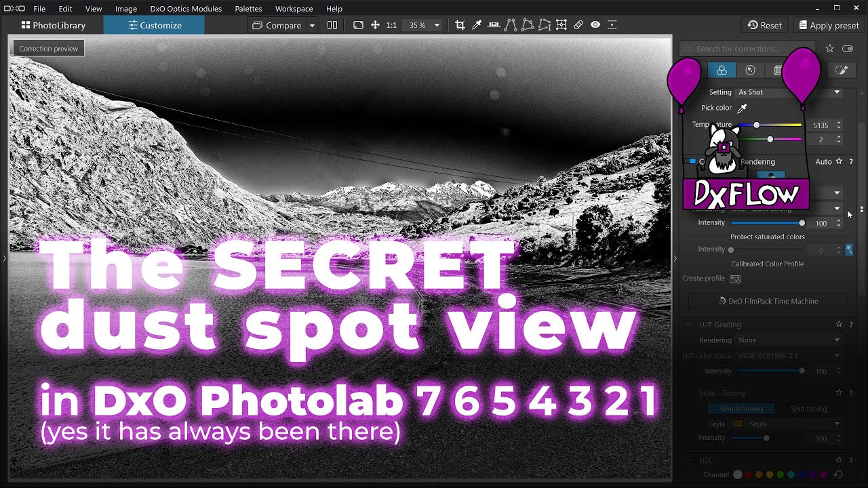Click the Temperature slider handle

(x=757, y=125)
